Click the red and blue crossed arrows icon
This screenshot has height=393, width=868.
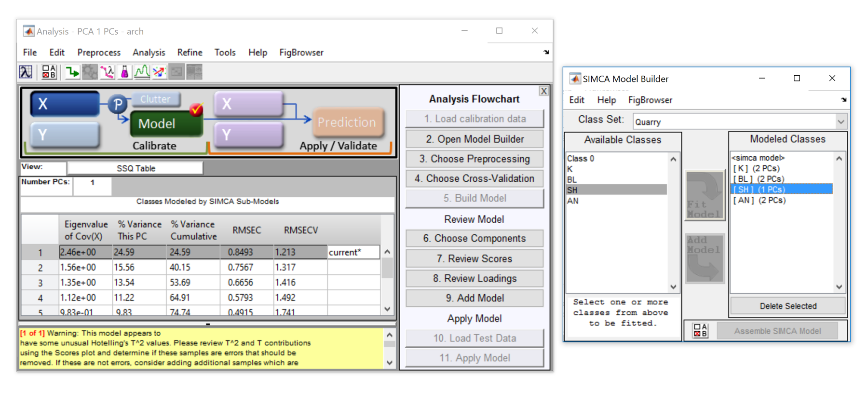click(159, 72)
